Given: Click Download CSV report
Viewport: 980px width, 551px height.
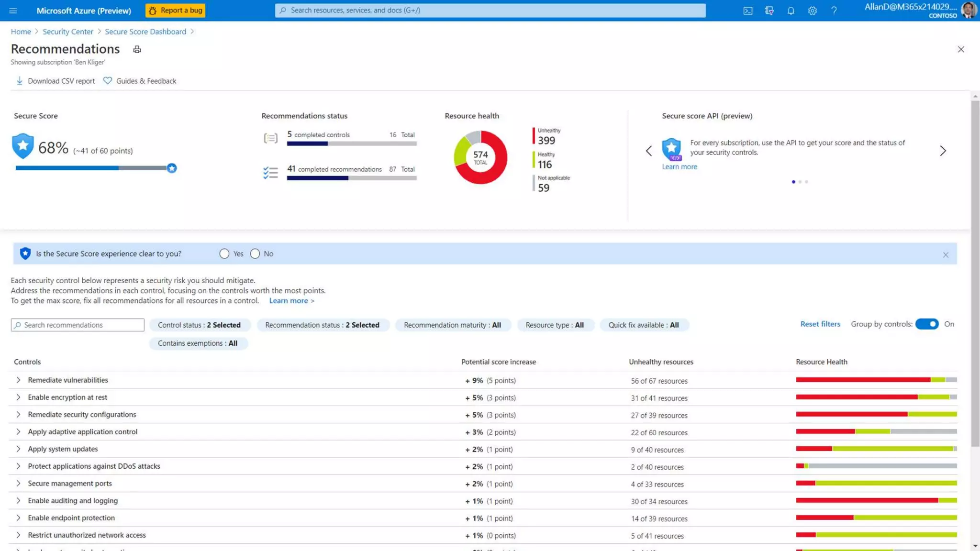Looking at the screenshot, I should [56, 81].
